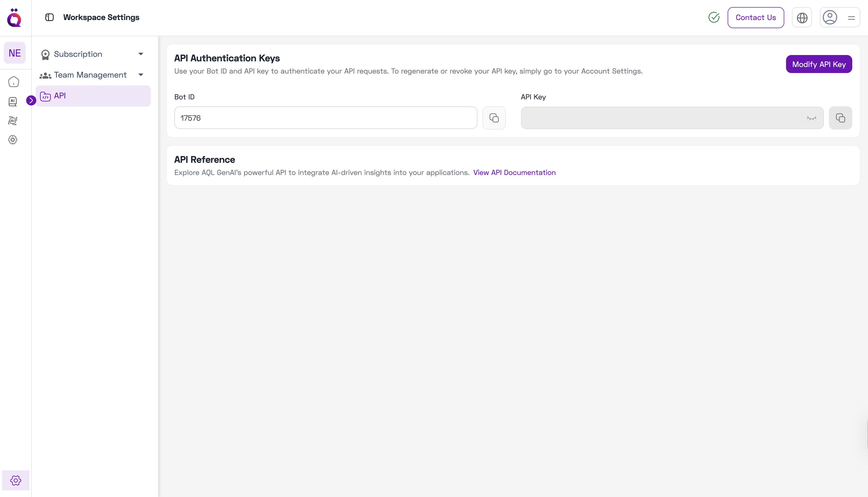Image resolution: width=868 pixels, height=497 pixels.
Task: Expand the Subscription section
Action: pyautogui.click(x=141, y=54)
